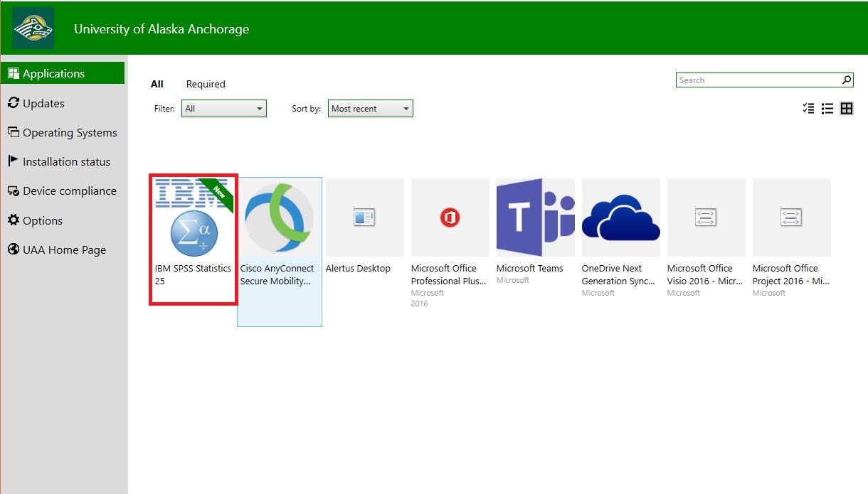Screen dimensions: 868x494
Task: Expand the Filter dropdown
Action: click(x=223, y=109)
